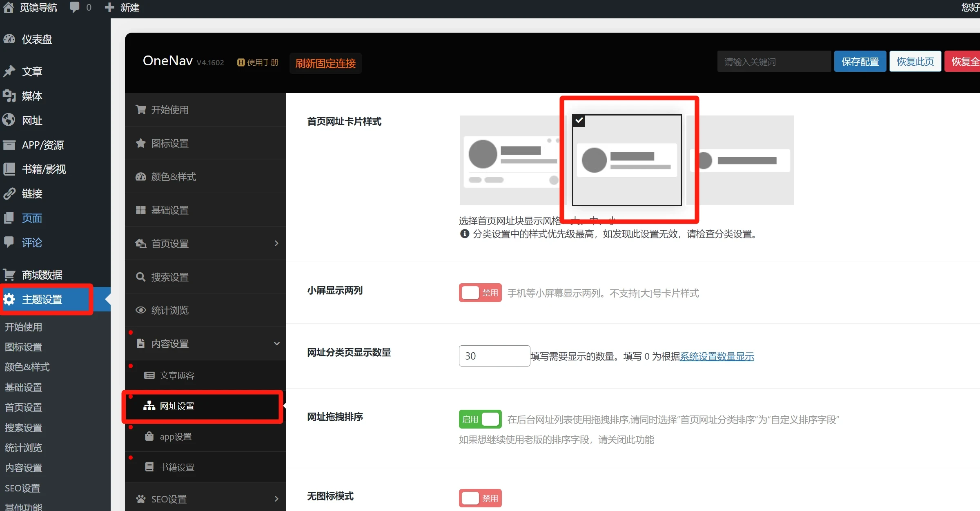Select the middle card style thumbnail
The height and width of the screenshot is (511, 980).
pos(627,160)
